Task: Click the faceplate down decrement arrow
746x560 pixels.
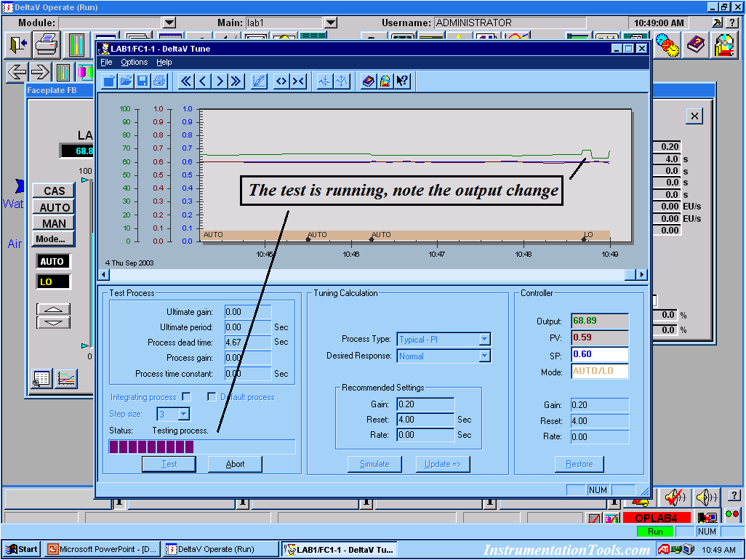Action: 53,323
